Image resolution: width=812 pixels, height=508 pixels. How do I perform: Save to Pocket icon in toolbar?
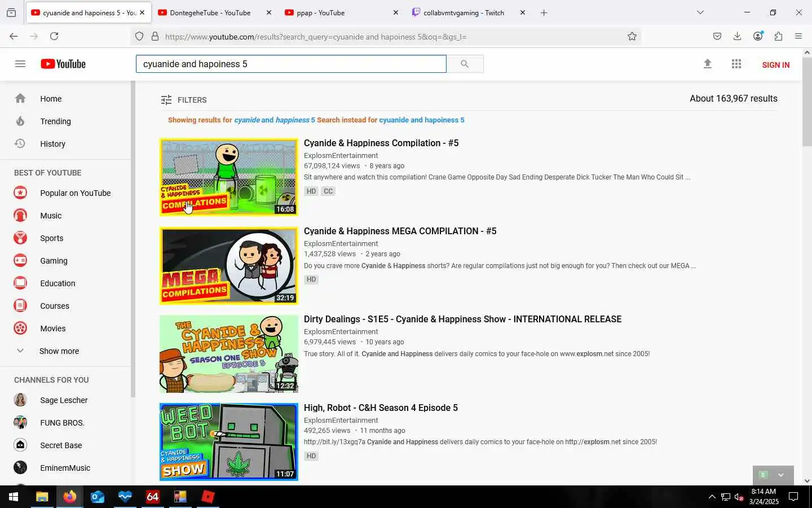(717, 36)
